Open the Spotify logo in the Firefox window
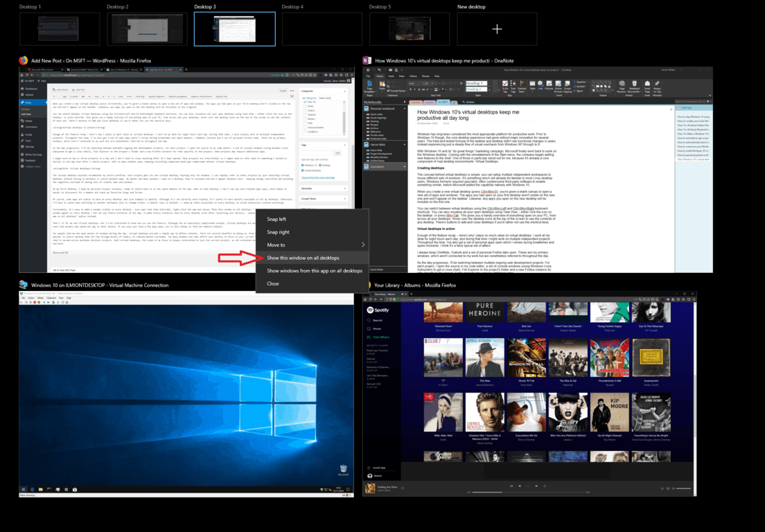The height and width of the screenshot is (532, 765). [x=378, y=310]
